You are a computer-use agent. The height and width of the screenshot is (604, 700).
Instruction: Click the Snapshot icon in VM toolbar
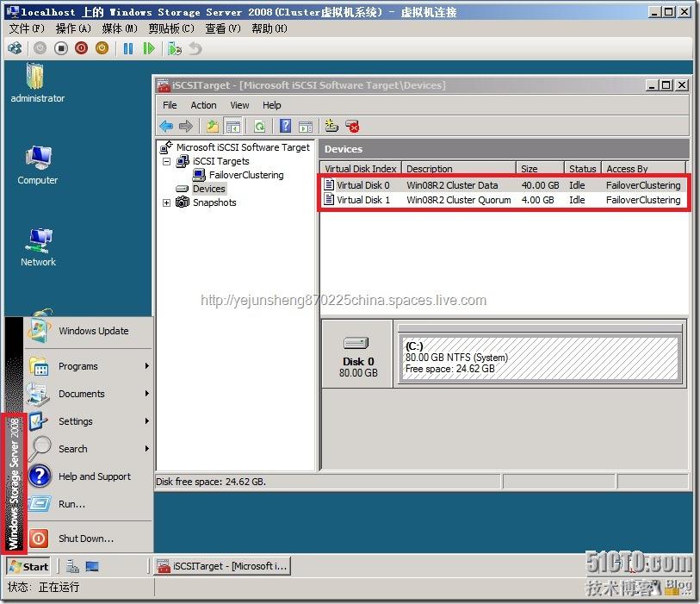point(175,48)
